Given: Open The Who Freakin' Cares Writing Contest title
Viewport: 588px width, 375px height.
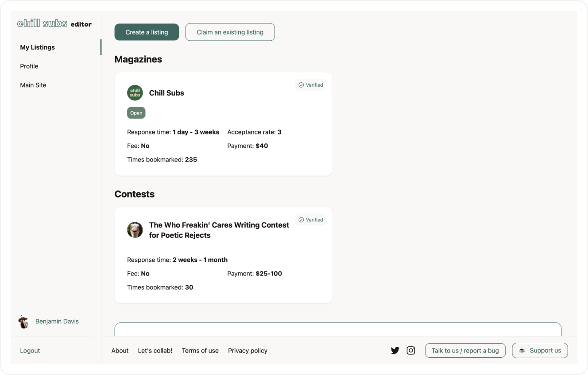Looking at the screenshot, I should (x=219, y=230).
